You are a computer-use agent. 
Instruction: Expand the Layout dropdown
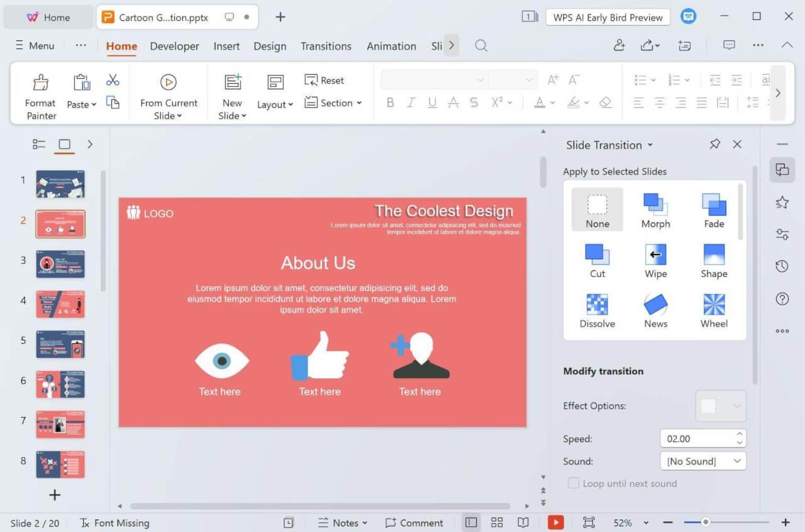pos(275,104)
